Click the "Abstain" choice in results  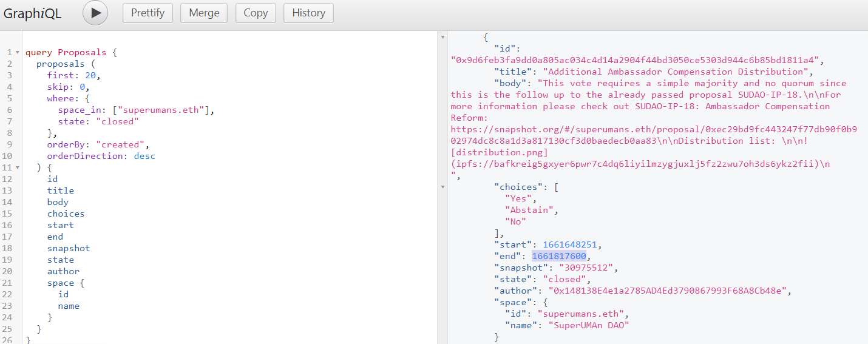click(x=530, y=210)
